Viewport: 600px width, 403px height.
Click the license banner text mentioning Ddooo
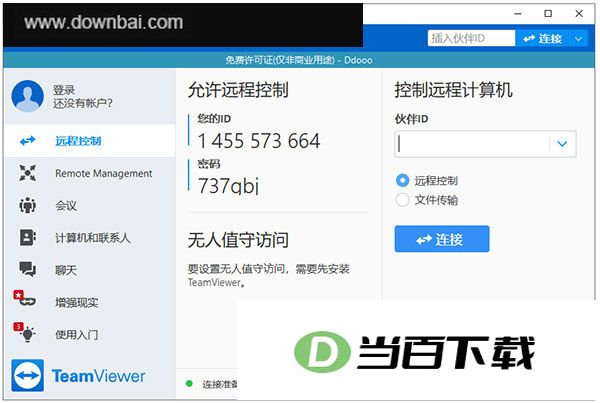298,60
